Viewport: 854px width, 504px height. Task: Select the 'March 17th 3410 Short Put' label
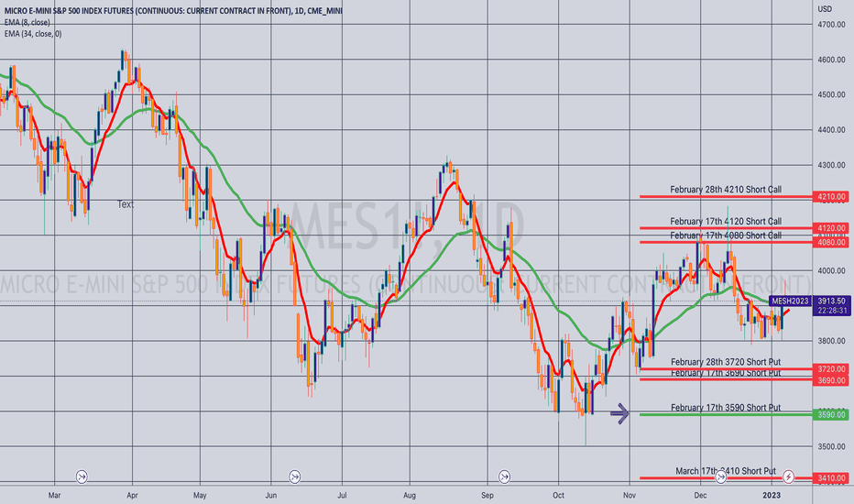click(x=726, y=471)
